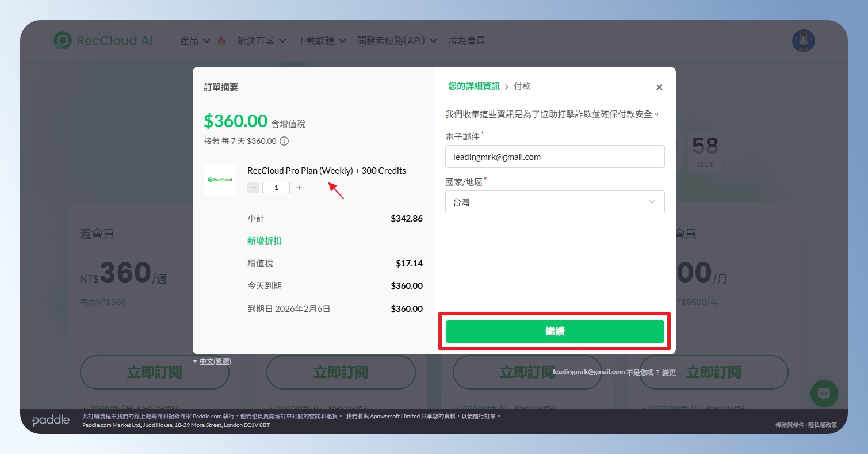The height and width of the screenshot is (454, 868).
Task: Click the 變更 link to change email
Action: point(668,372)
